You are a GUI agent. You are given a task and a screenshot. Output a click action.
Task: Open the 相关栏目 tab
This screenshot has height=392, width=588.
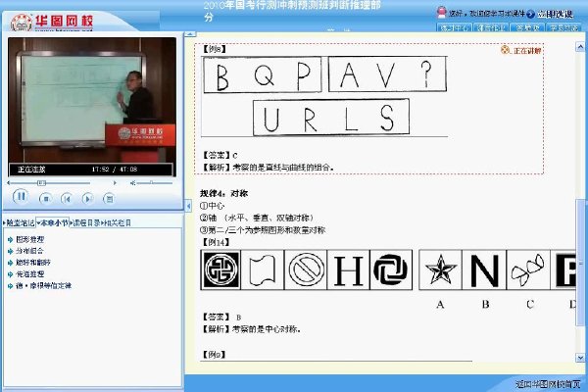(117, 222)
